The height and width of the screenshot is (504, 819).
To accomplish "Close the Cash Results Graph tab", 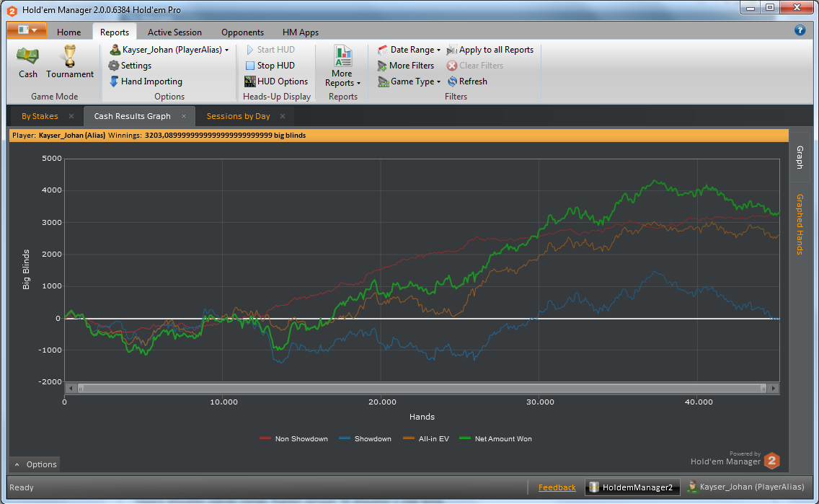I will [184, 116].
